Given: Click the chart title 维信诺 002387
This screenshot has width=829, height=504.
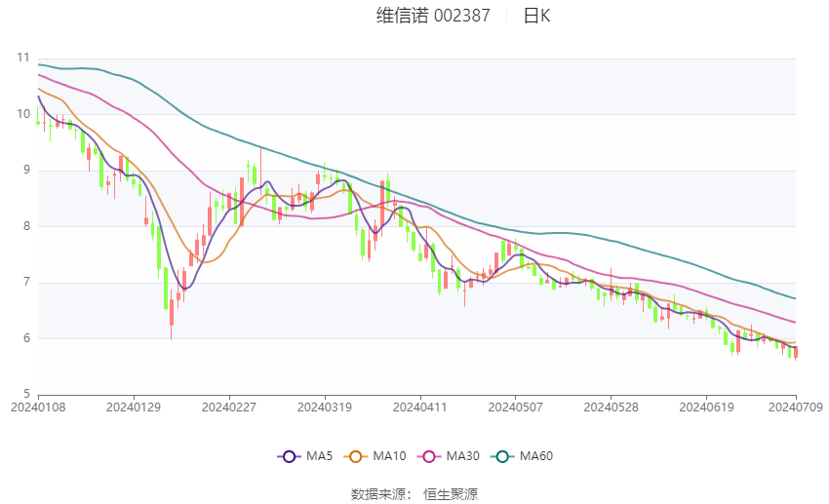Looking at the screenshot, I should tap(433, 16).
